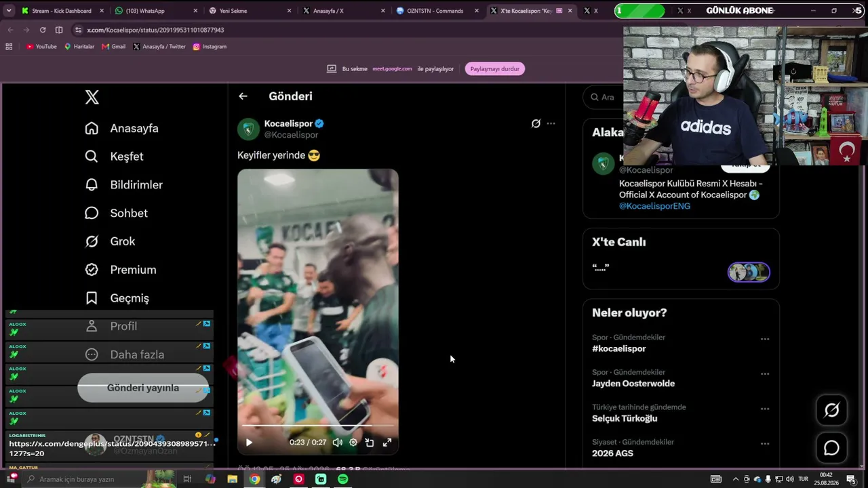Click the back arrow beside Gönderi
868x488 pixels.
[243, 96]
